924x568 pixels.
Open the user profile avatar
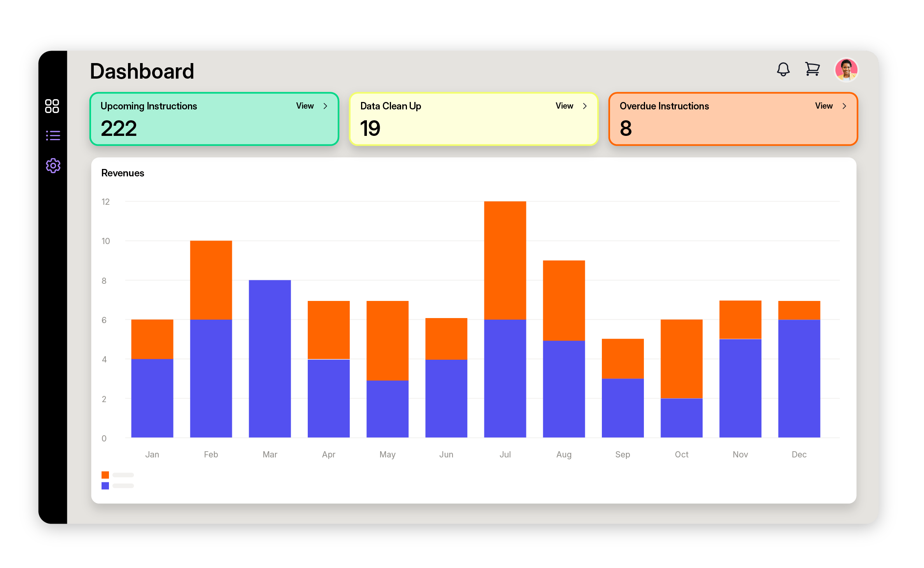tap(846, 70)
